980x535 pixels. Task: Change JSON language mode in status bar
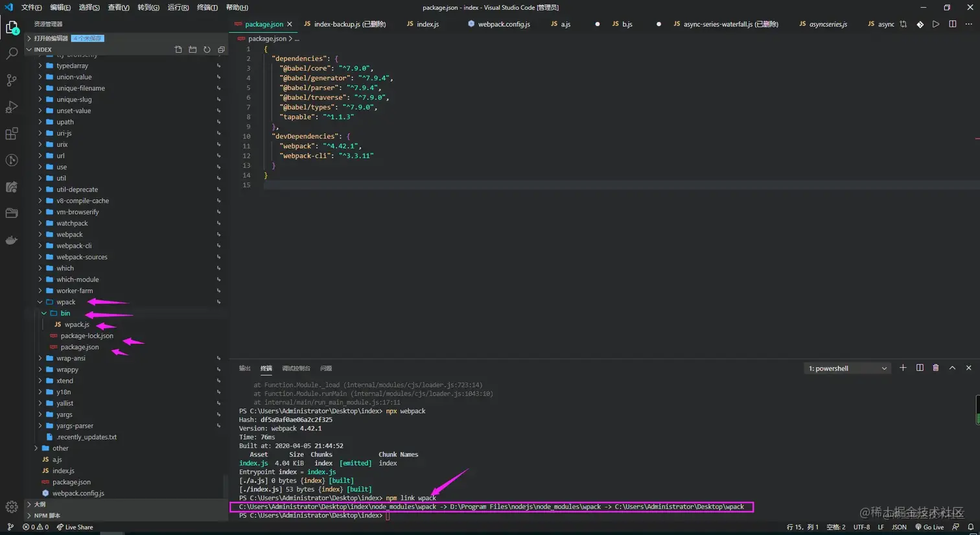899,527
